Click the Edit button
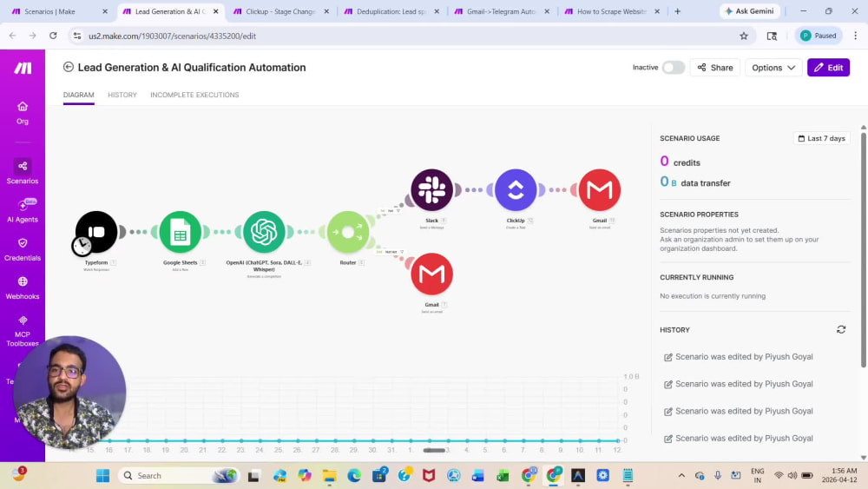Screen dimensions: 868x489 tap(828, 68)
